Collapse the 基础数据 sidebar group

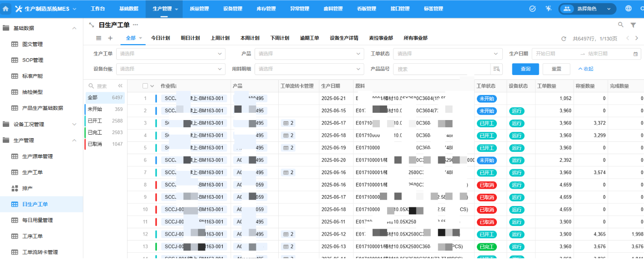pyautogui.click(x=74, y=28)
